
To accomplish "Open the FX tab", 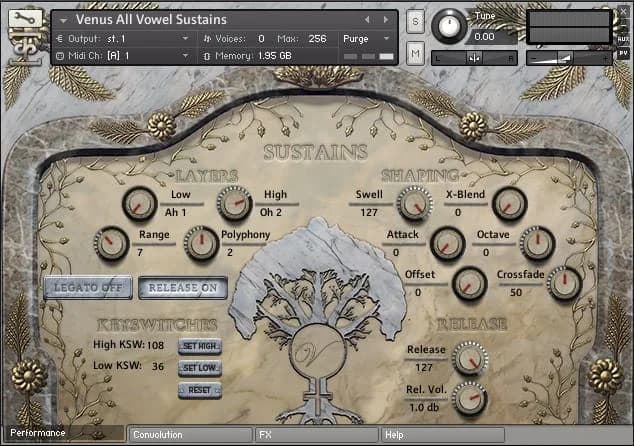I will 316,435.
